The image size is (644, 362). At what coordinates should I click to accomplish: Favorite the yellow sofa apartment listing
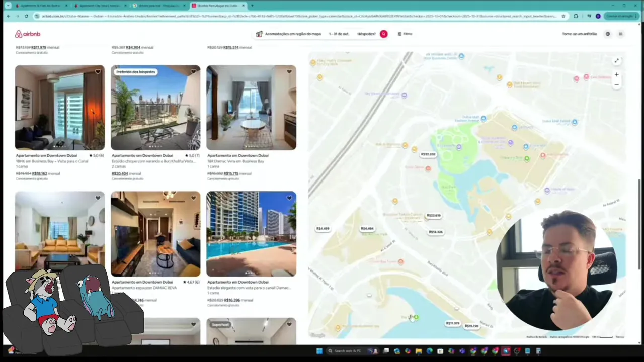(x=98, y=198)
